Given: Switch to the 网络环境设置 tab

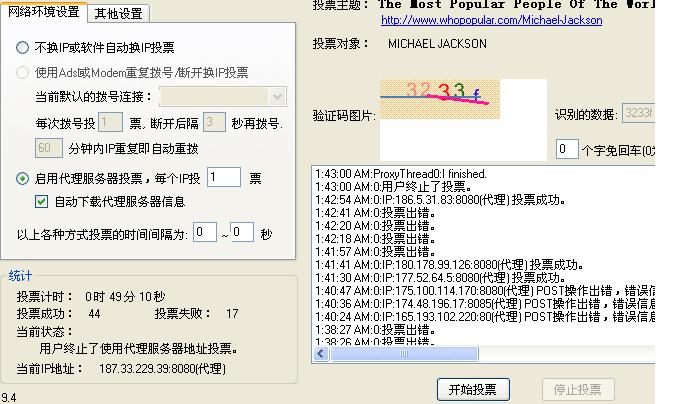Looking at the screenshot, I should (x=43, y=12).
